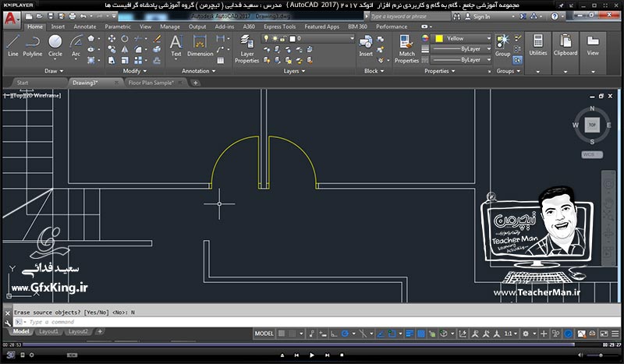Click the AutoCAD application menu logo
624x364 pixels.
coord(10,19)
